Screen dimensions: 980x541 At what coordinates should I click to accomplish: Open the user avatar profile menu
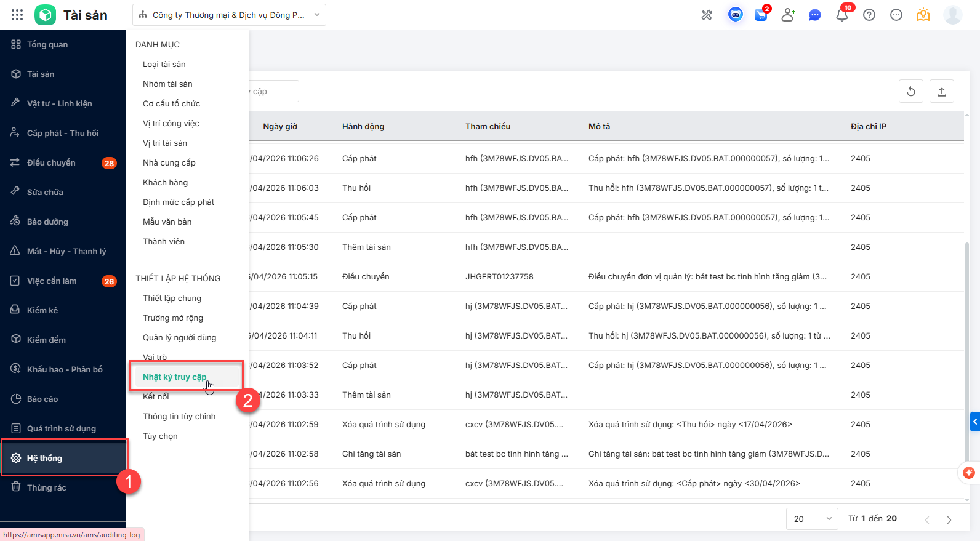pyautogui.click(x=952, y=15)
